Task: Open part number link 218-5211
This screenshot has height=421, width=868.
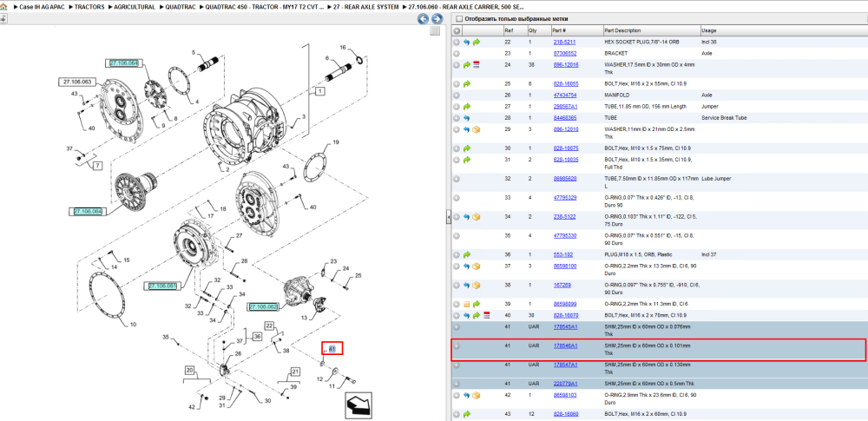Action: 564,42
